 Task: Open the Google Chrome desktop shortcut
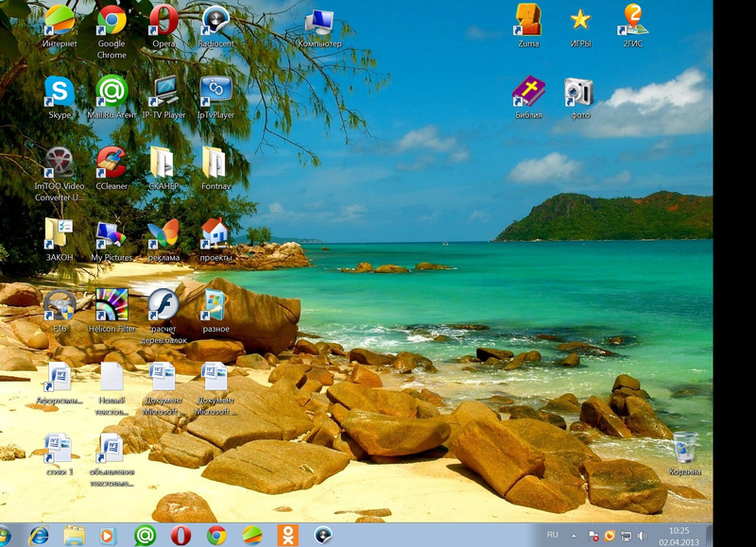pyautogui.click(x=112, y=22)
